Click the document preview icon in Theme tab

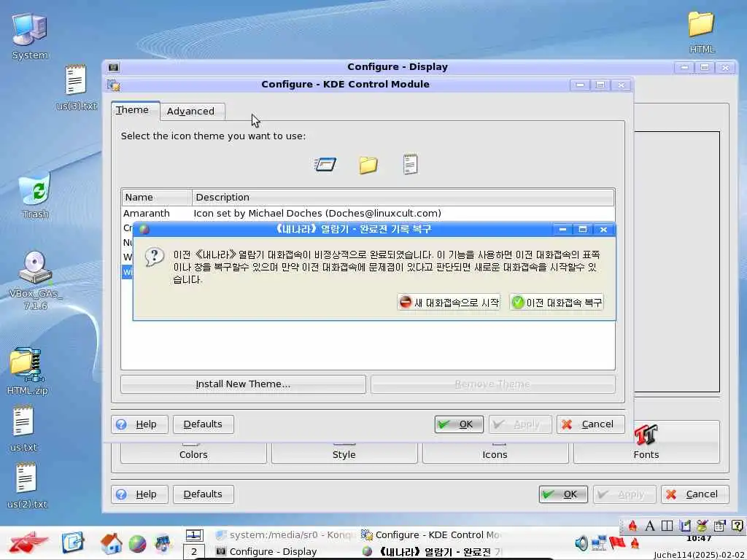pos(410,164)
